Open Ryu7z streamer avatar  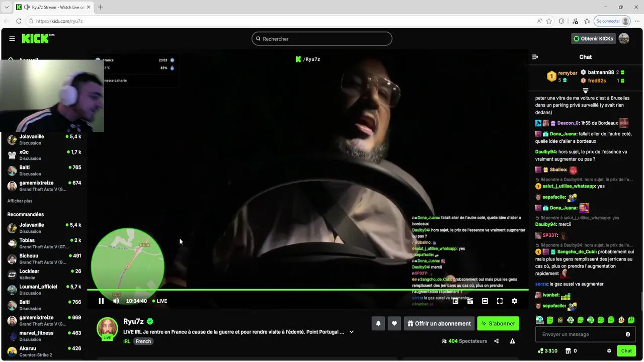[107, 328]
